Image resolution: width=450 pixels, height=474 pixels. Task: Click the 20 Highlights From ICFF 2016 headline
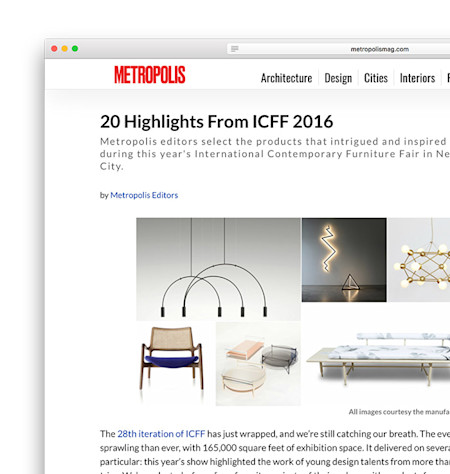tap(216, 122)
